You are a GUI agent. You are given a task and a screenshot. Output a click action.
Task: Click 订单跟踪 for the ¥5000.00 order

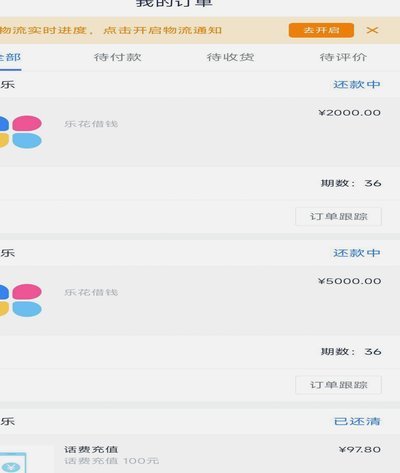click(338, 385)
